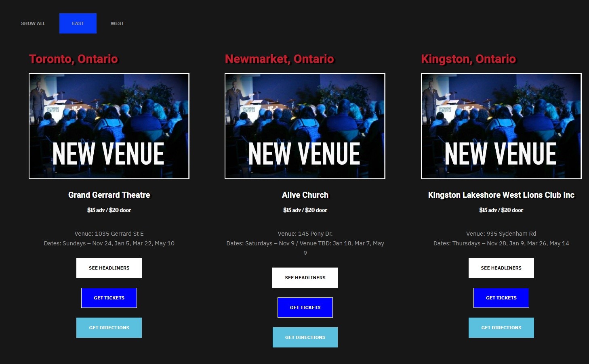See headliners for Grand Gerrard Theatre
The image size is (589, 364).
pos(109,268)
